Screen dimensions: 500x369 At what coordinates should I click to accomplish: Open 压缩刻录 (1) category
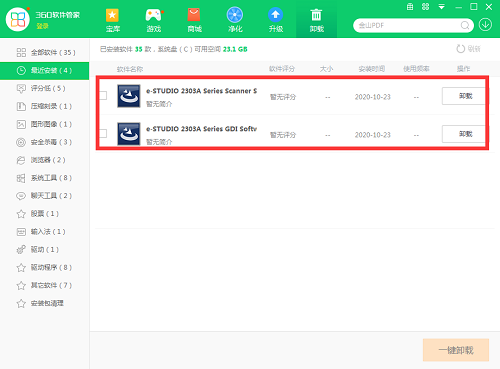click(x=45, y=106)
